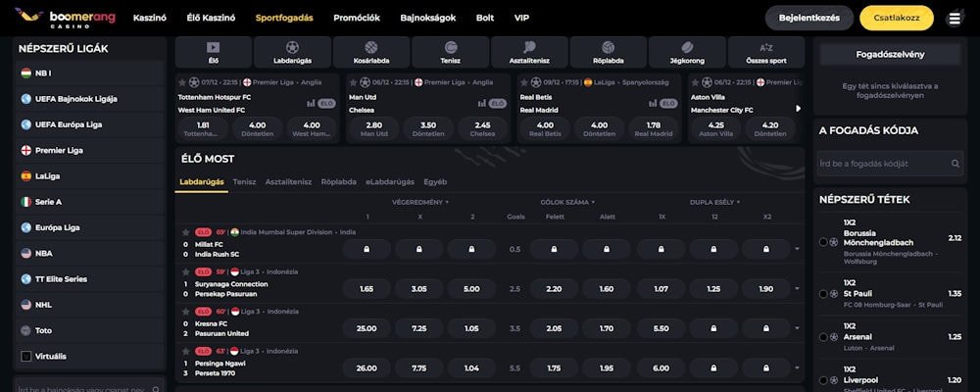Select the Arsenal popular bet radio
This screenshot has width=980, height=392.
pos(823,337)
